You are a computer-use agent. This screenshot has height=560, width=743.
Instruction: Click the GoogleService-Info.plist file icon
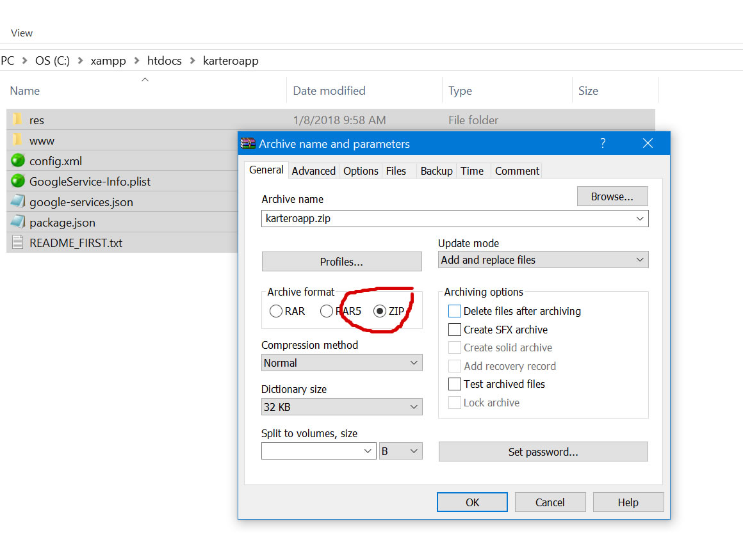click(x=18, y=181)
